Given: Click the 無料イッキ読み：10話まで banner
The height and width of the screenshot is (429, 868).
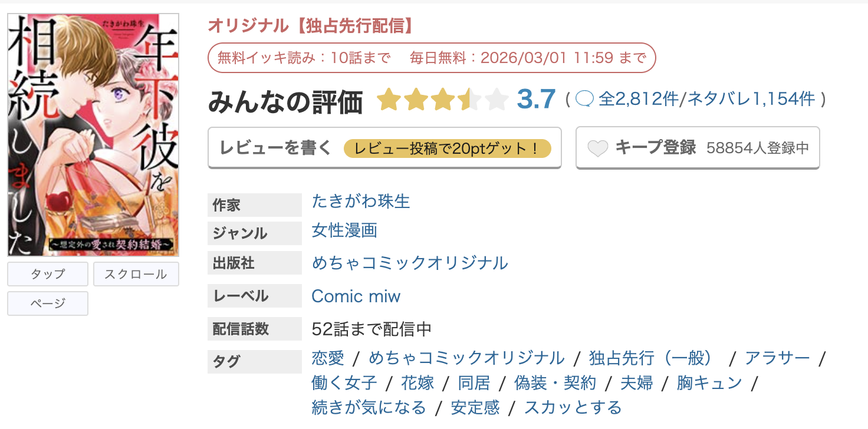Looking at the screenshot, I should pyautogui.click(x=303, y=58).
